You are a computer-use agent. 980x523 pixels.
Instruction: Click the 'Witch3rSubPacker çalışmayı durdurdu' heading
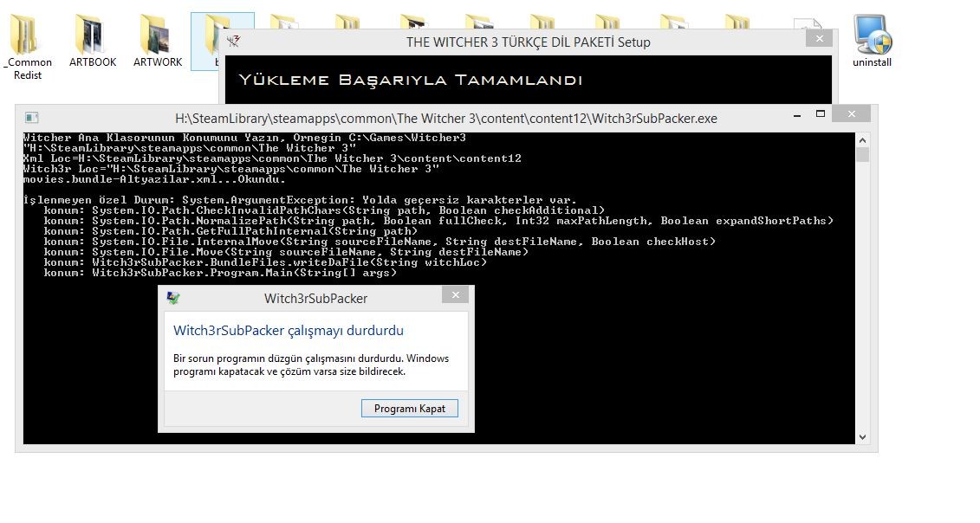coord(289,331)
